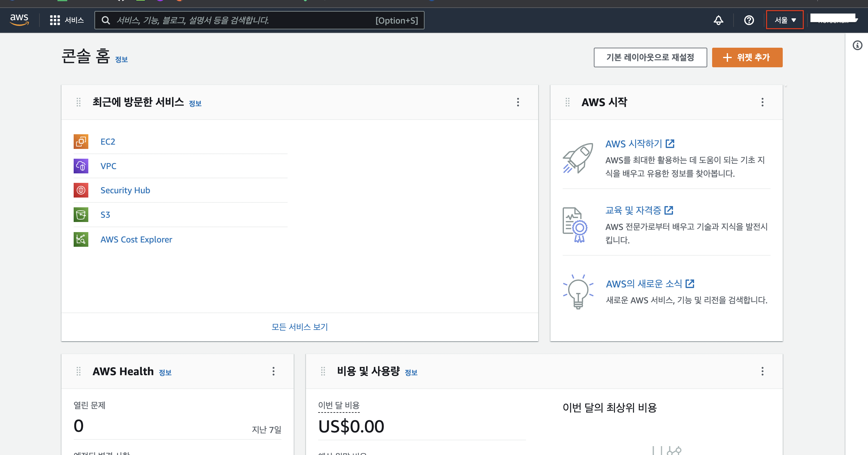Expand the 서울 region dropdown
Image resolution: width=868 pixels, height=455 pixels.
785,20
